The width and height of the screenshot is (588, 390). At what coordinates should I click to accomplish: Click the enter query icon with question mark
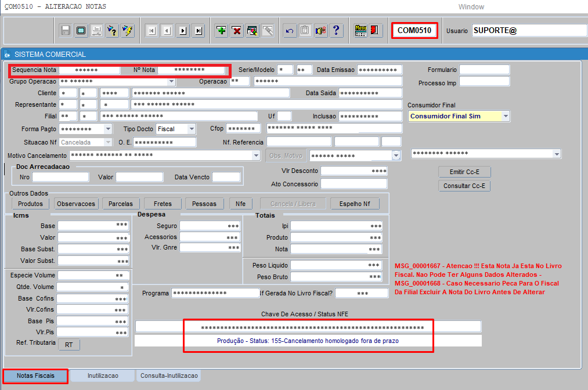[x=111, y=31]
